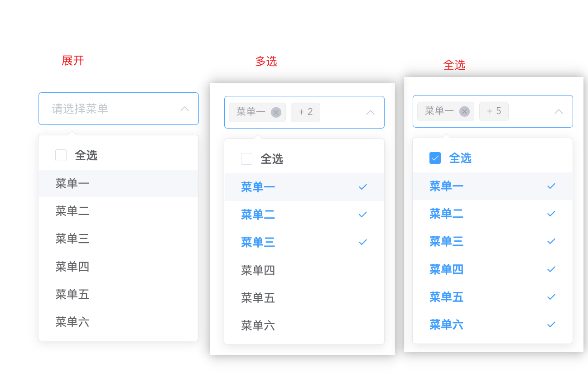Viewport: 588px width, 382px height.
Task: Select 菜单三 in 展开 dropdown list
Action: coord(119,239)
